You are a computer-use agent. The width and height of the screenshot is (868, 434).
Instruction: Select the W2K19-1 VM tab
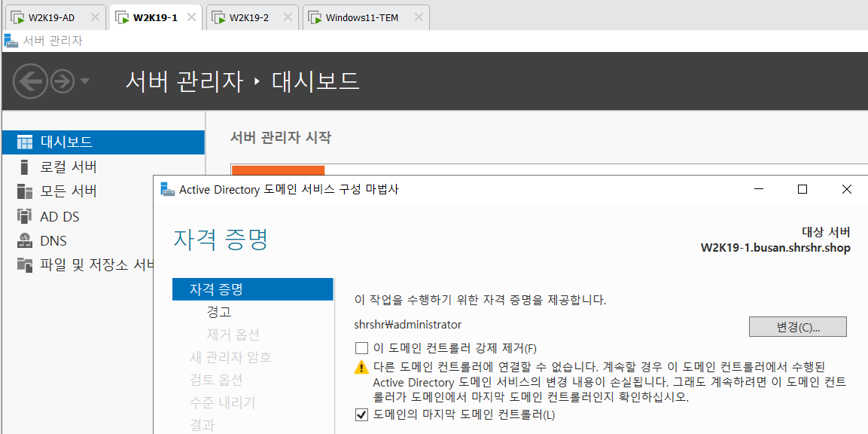click(x=155, y=17)
